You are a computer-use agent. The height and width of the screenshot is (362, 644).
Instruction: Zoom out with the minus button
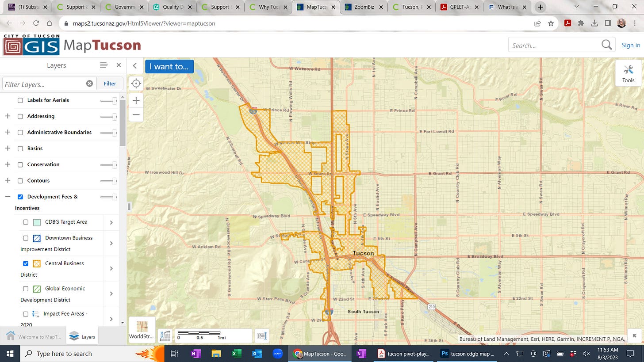coord(136,114)
